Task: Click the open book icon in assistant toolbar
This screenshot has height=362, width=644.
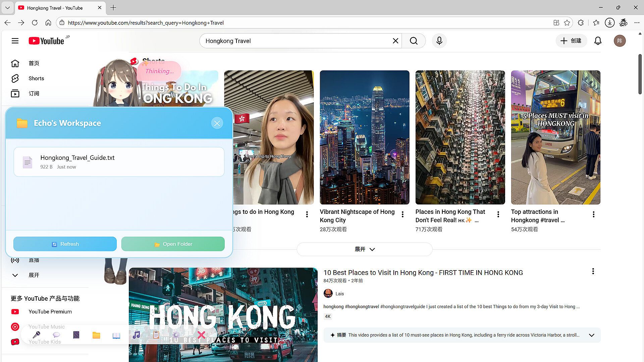Action: point(116,335)
